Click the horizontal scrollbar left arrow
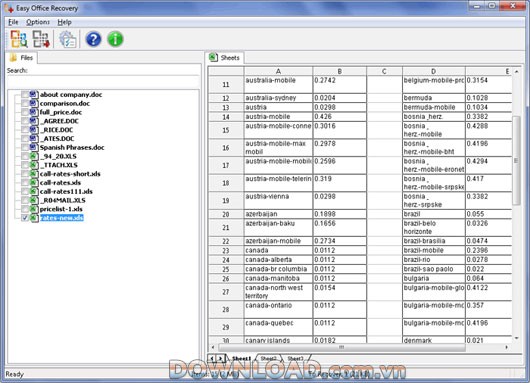This screenshot has width=530, height=383. (213, 347)
